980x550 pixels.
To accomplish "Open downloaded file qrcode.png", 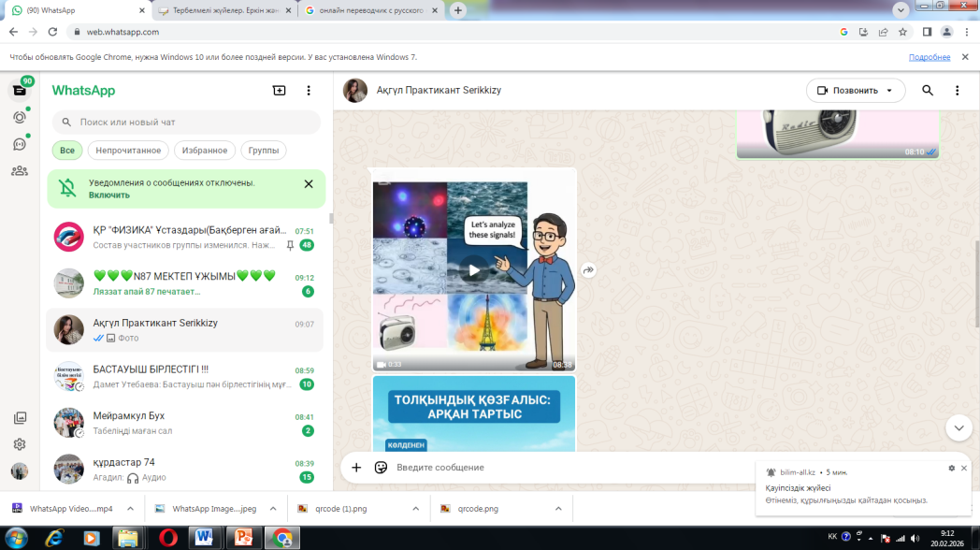I will [x=478, y=509].
